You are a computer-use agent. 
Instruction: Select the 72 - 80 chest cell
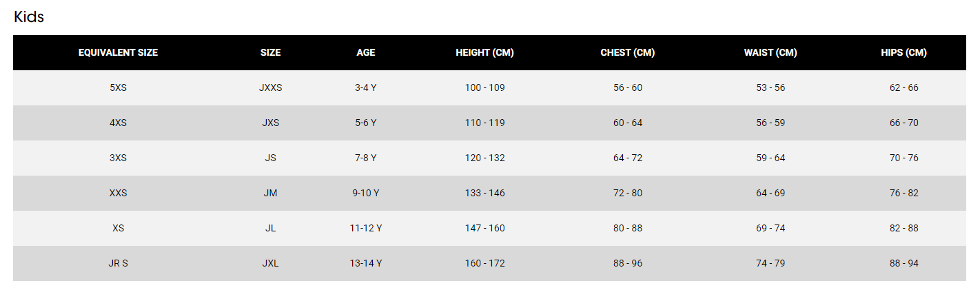coord(627,193)
